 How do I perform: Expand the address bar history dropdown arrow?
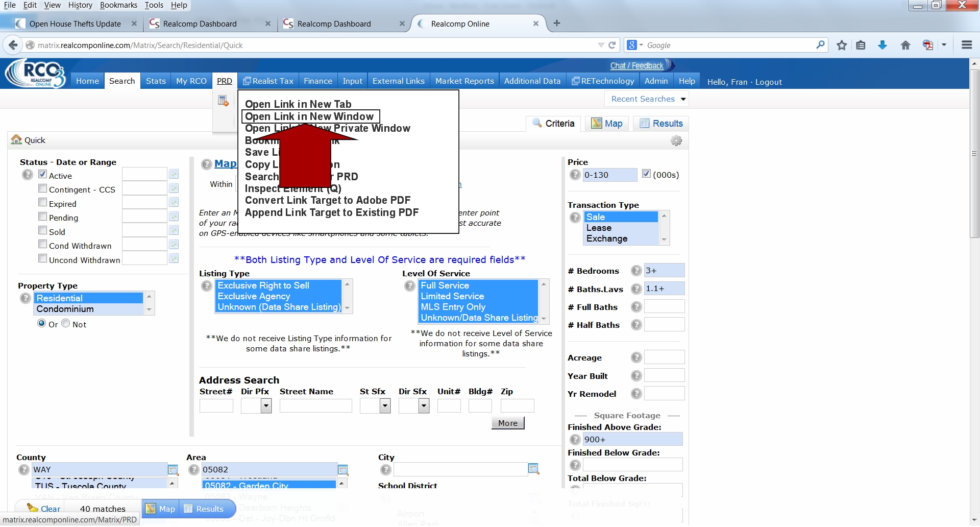pyautogui.click(x=601, y=45)
